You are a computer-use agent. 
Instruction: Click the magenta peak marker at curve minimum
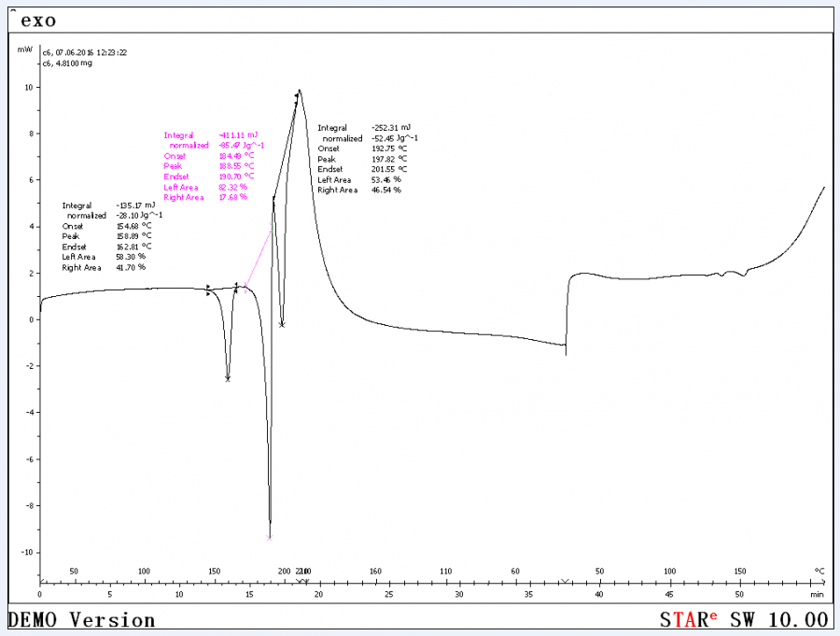[x=270, y=538]
